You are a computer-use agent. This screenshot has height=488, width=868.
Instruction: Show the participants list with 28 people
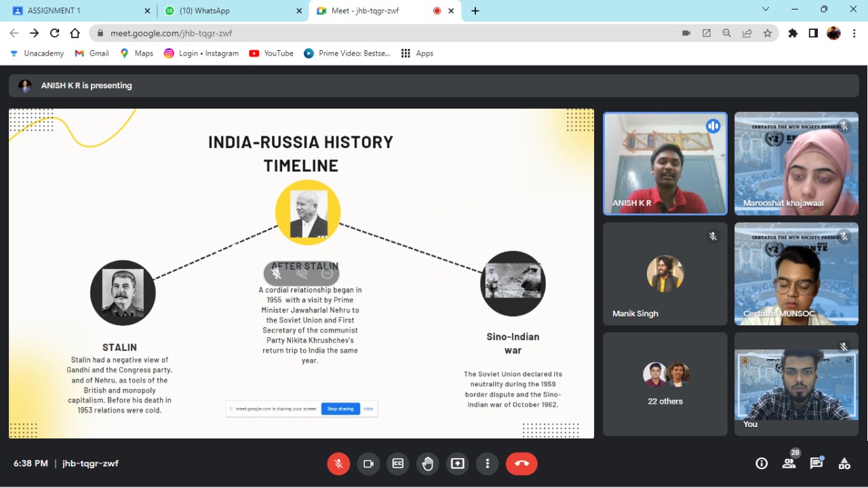[x=789, y=464]
